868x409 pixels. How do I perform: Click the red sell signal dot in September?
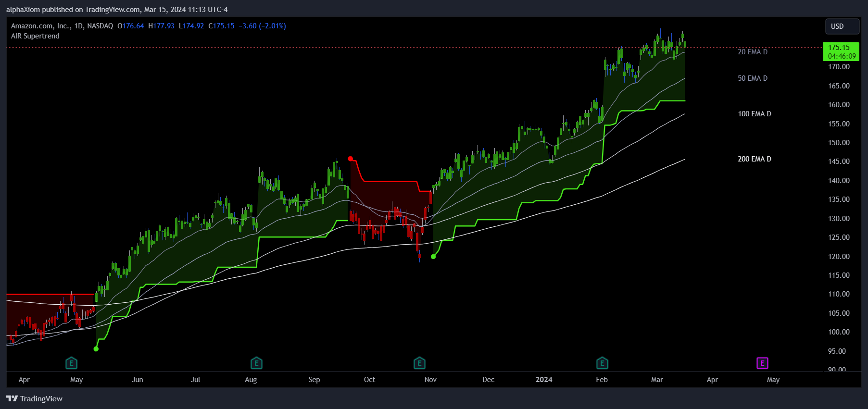click(x=351, y=159)
